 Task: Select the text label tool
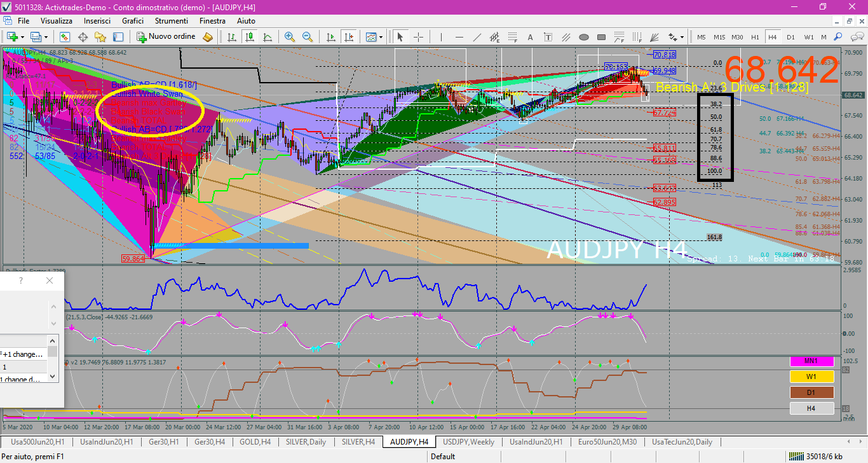pos(548,37)
